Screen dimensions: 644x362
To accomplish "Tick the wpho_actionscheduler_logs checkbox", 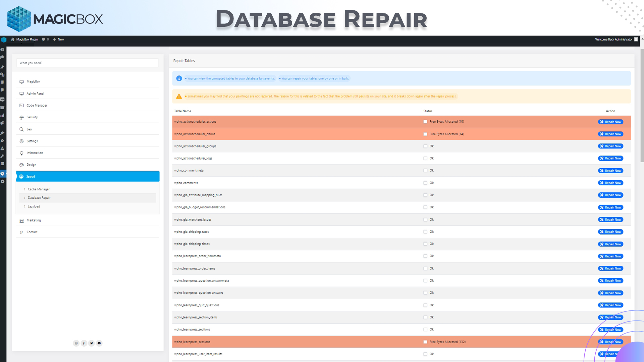I will 425,159.
